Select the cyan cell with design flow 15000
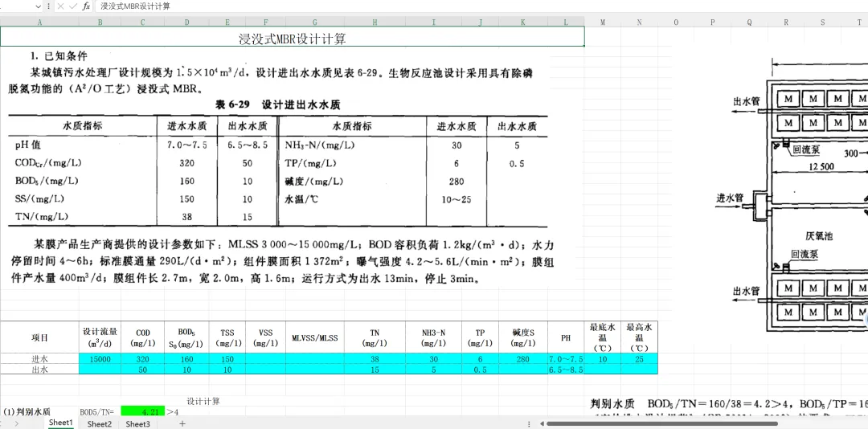The width and height of the screenshot is (868, 429). (100, 358)
